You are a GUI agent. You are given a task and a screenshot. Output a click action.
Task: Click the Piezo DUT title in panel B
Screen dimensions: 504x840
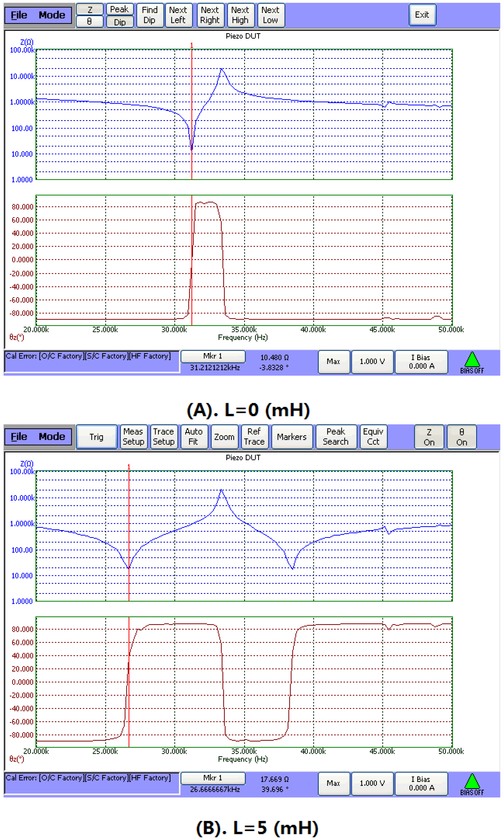point(243,458)
